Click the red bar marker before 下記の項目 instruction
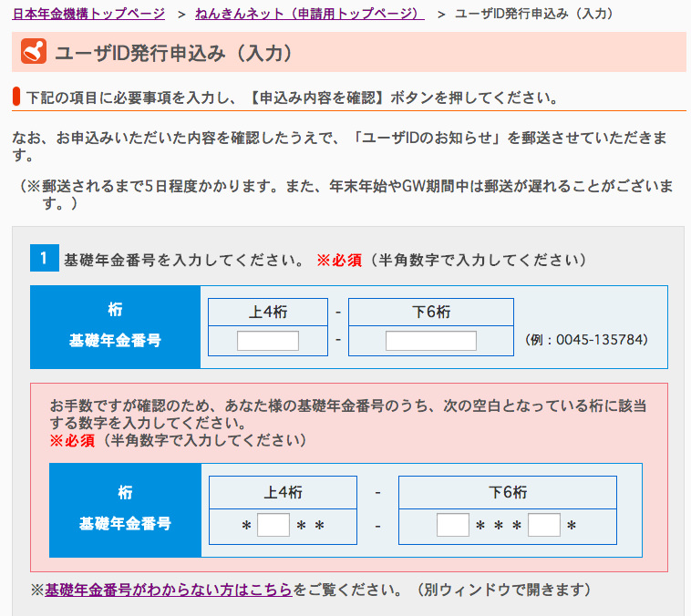The height and width of the screenshot is (616, 691). [17, 97]
